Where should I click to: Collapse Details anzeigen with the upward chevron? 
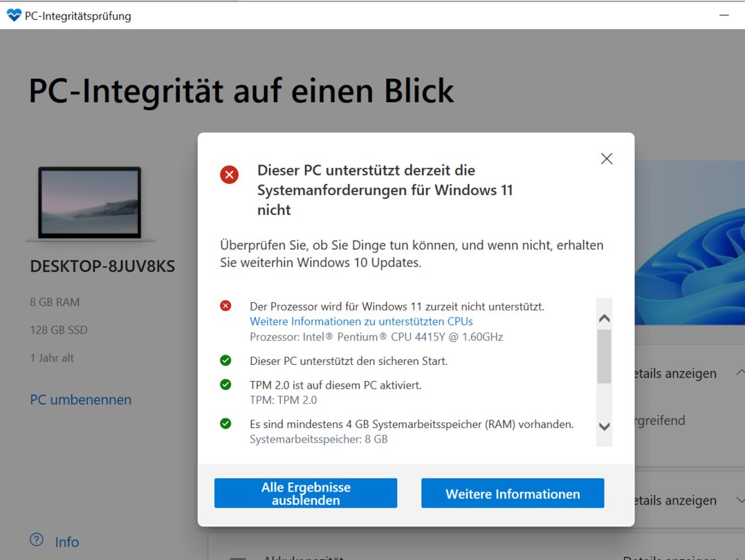click(x=737, y=373)
